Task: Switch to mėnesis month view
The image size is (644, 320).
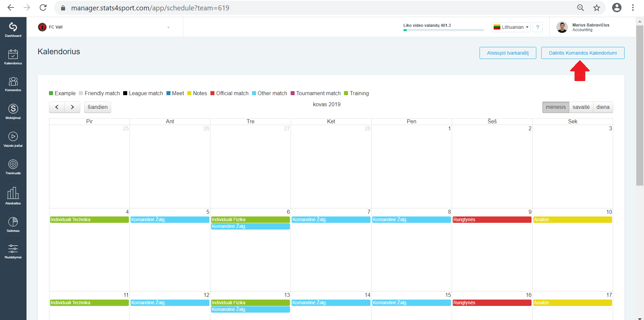Action: coord(556,107)
